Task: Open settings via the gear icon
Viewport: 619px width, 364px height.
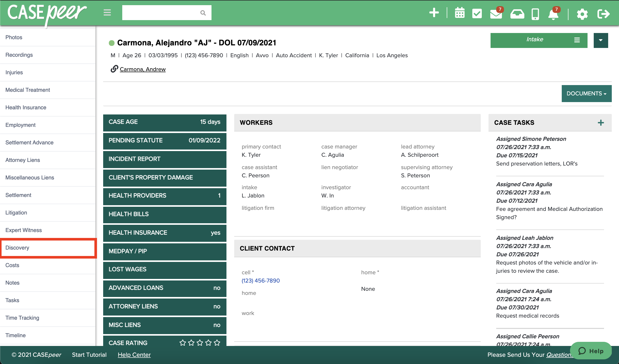Action: (x=582, y=14)
